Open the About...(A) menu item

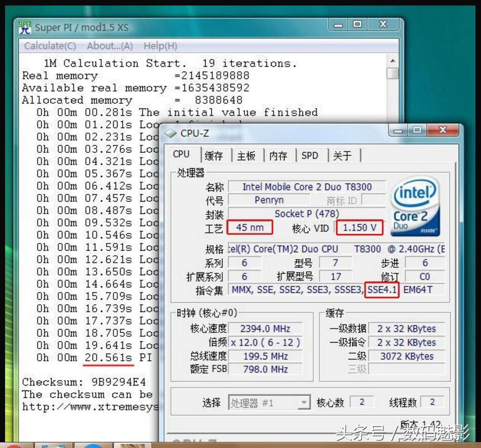(x=108, y=46)
